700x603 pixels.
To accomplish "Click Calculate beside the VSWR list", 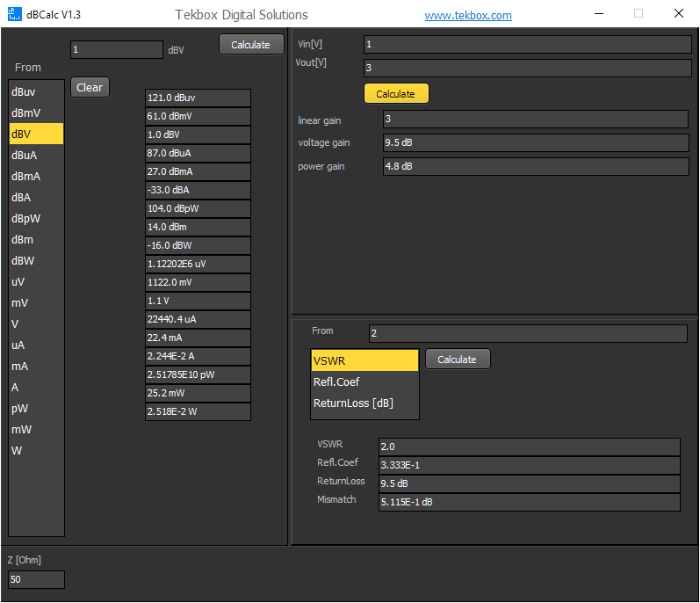I will (x=458, y=360).
